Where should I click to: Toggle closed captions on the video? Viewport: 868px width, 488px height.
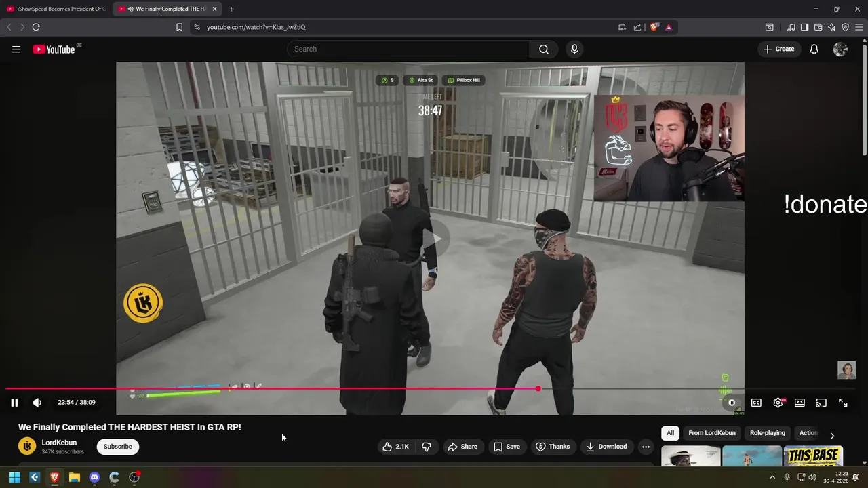756,403
